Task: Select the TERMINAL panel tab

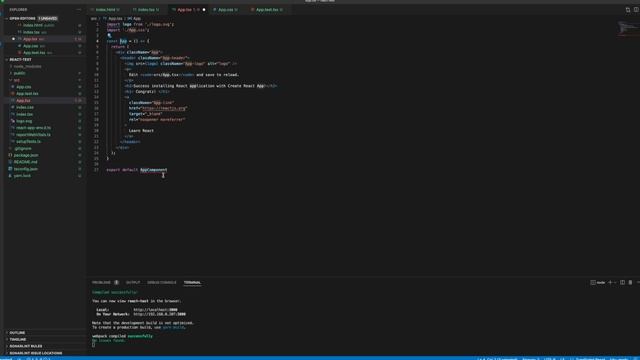Action: (192, 282)
